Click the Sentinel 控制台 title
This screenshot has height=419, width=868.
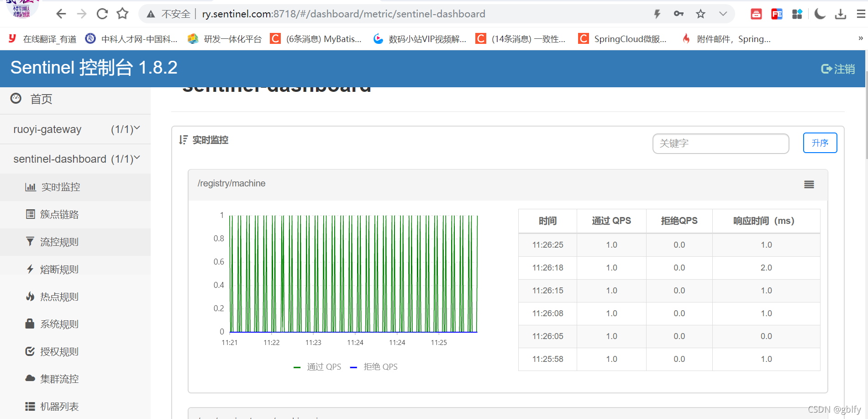tap(94, 68)
